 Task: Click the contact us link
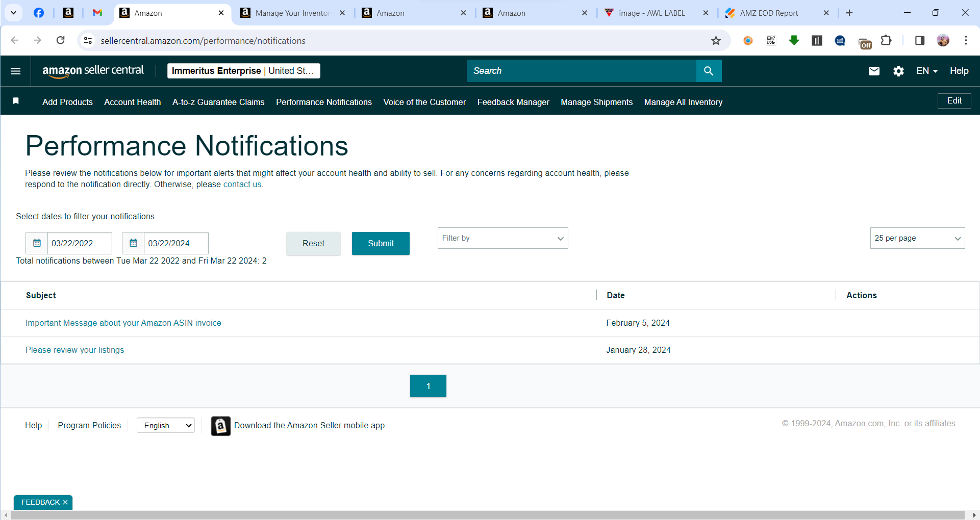(242, 185)
